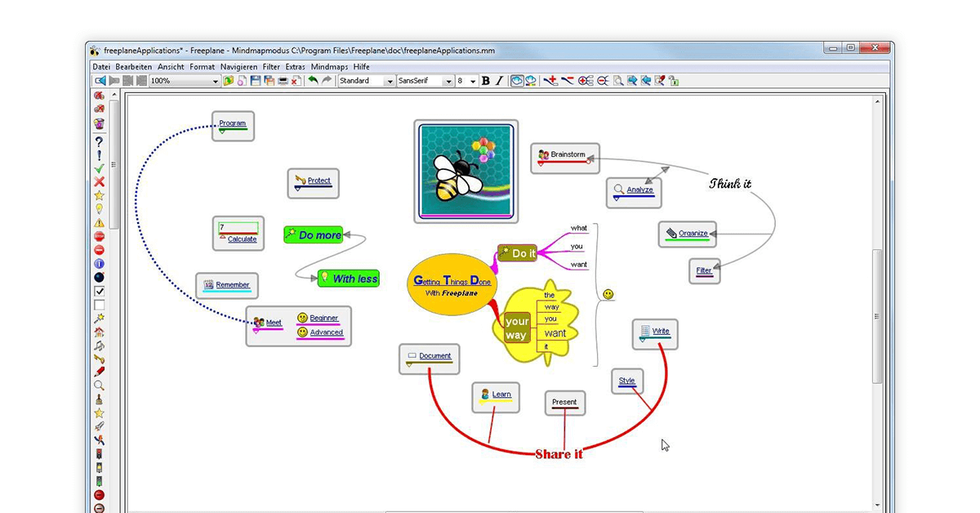980x513 pixels.
Task: Open the Standard style dropdown
Action: coord(390,81)
